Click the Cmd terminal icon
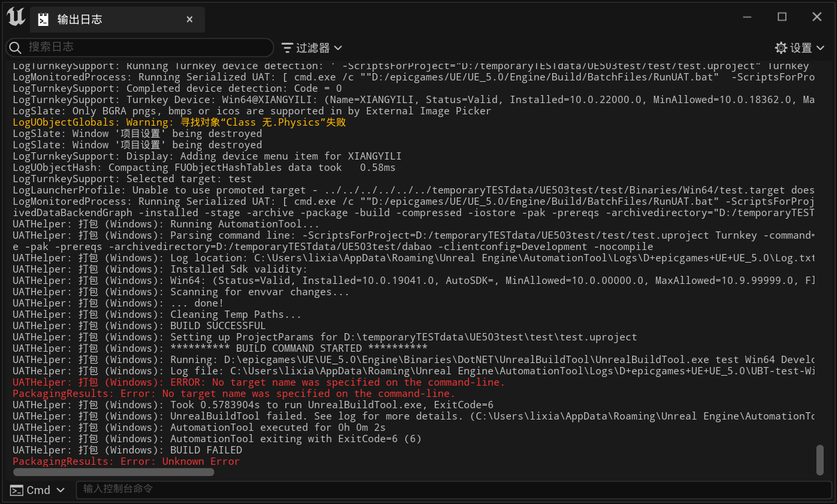 (x=16, y=490)
